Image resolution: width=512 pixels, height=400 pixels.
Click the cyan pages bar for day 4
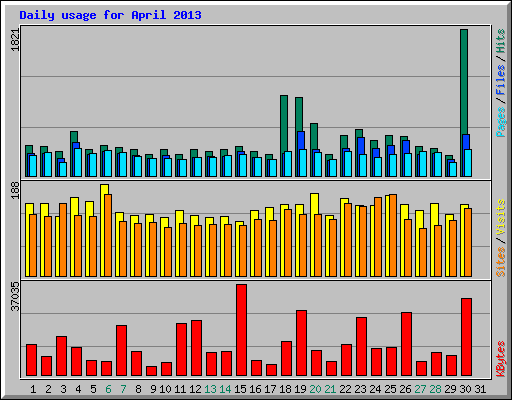pyautogui.click(x=78, y=162)
